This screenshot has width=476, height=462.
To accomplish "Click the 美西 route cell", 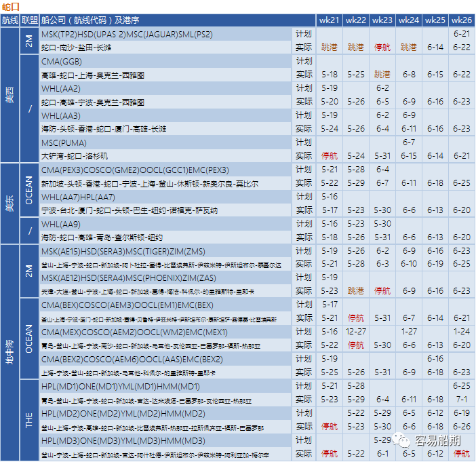I will click(x=9, y=95).
